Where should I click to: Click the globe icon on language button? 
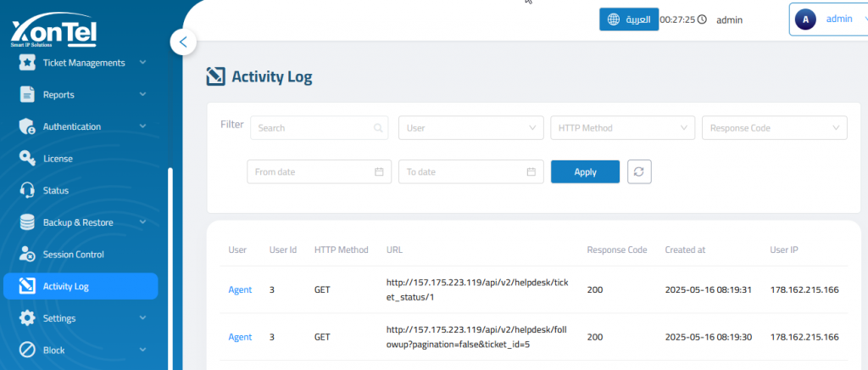614,20
